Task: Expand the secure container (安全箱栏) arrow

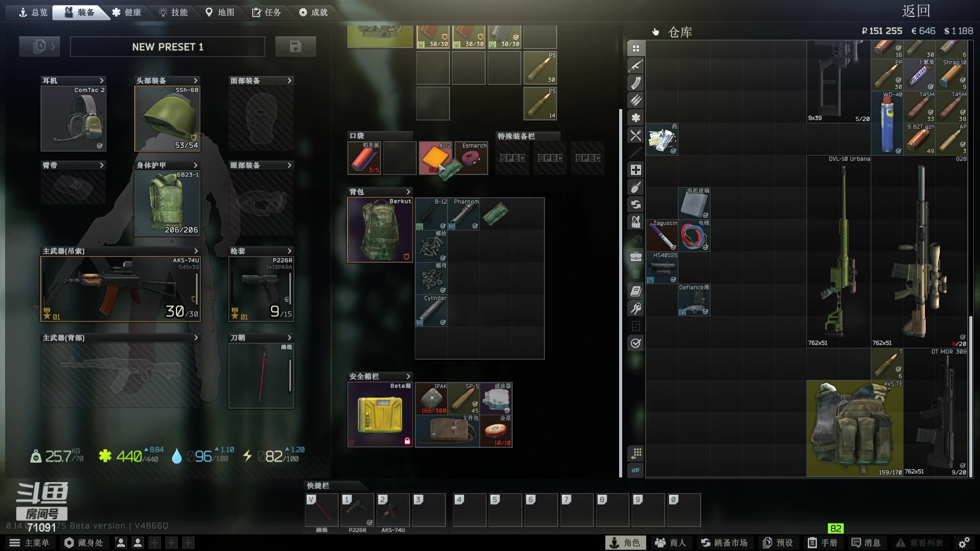Action: pyautogui.click(x=408, y=377)
